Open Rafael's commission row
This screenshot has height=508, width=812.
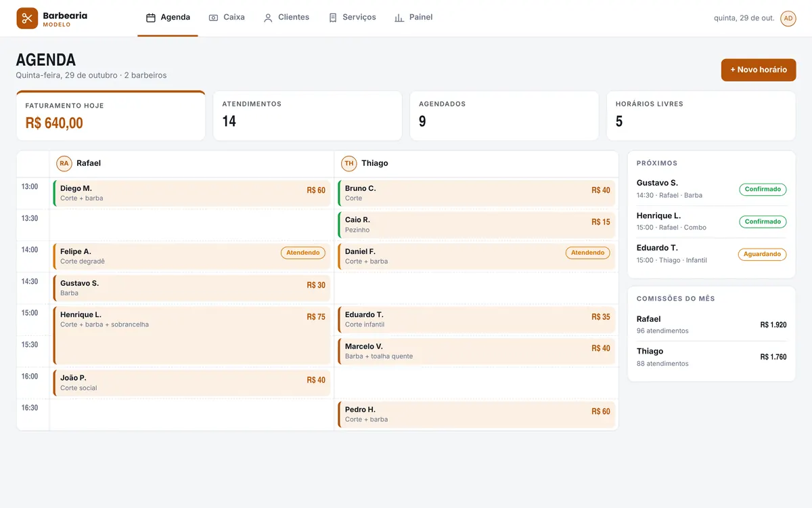pyautogui.click(x=712, y=324)
